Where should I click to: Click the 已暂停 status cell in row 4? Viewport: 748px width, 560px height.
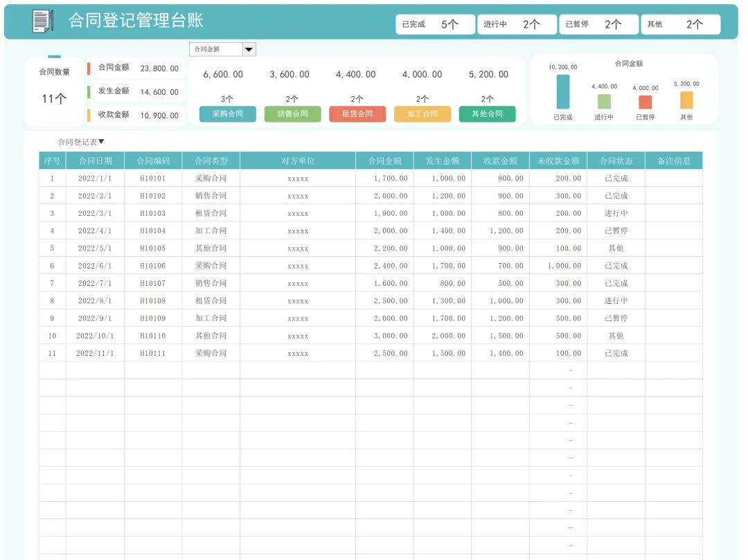click(x=616, y=231)
